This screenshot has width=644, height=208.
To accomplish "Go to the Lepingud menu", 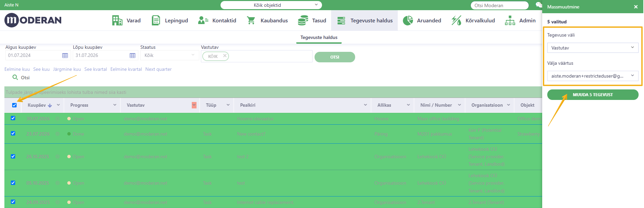I will 177,21.
